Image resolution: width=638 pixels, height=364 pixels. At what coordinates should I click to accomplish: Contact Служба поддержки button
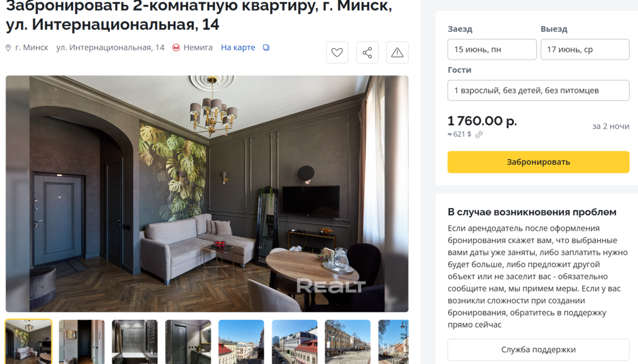tap(538, 350)
